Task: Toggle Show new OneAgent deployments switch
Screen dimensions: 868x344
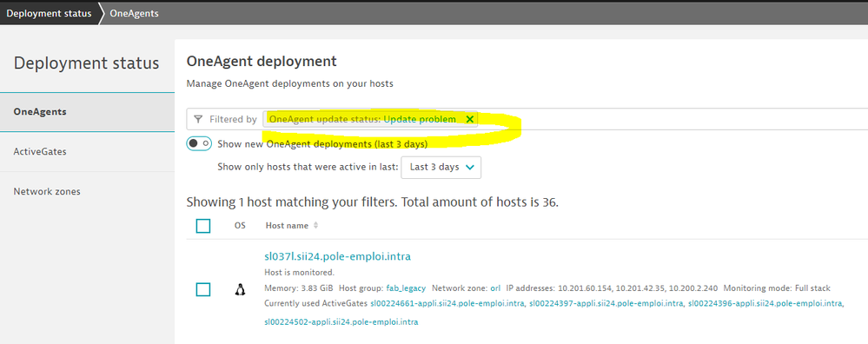Action: pos(199,144)
